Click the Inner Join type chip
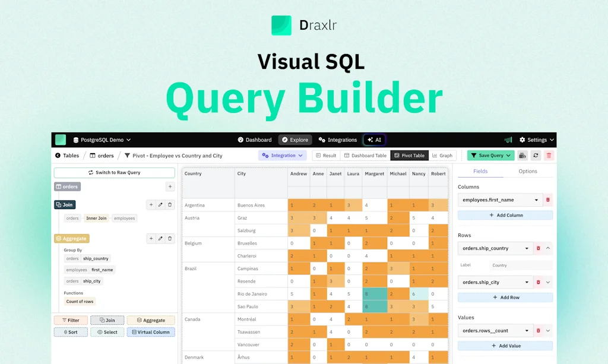This screenshot has width=608, height=364. tap(96, 219)
